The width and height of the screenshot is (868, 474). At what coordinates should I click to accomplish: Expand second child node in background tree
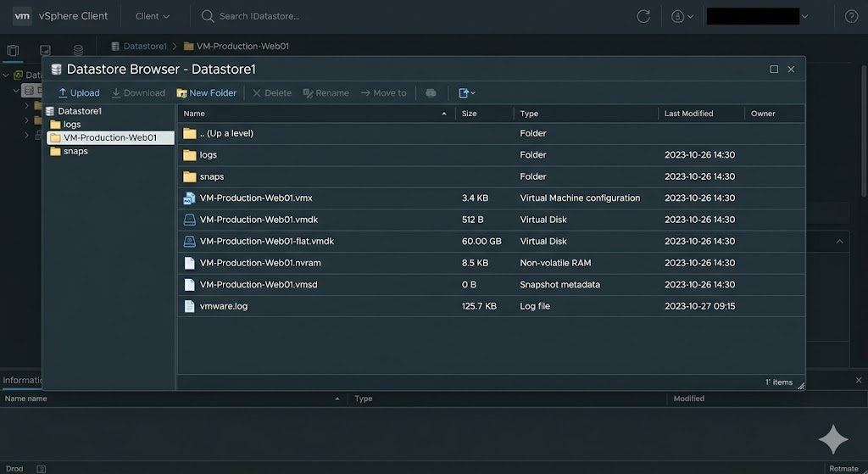point(26,120)
